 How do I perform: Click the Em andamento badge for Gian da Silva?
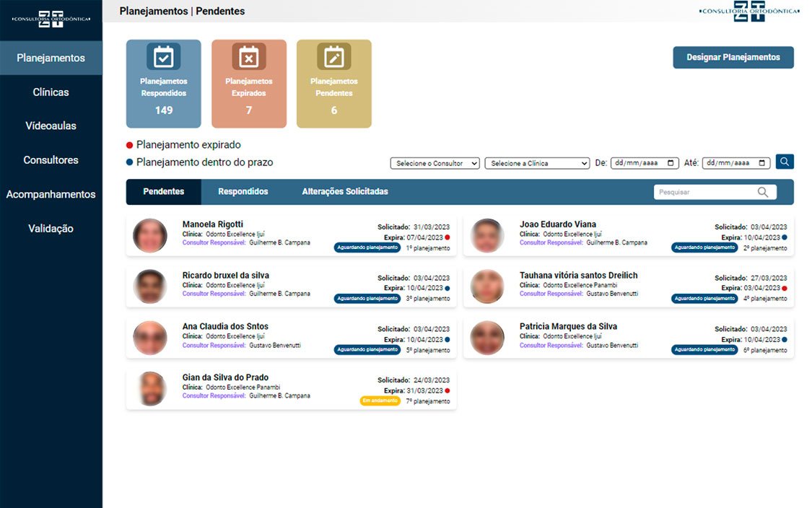point(380,401)
